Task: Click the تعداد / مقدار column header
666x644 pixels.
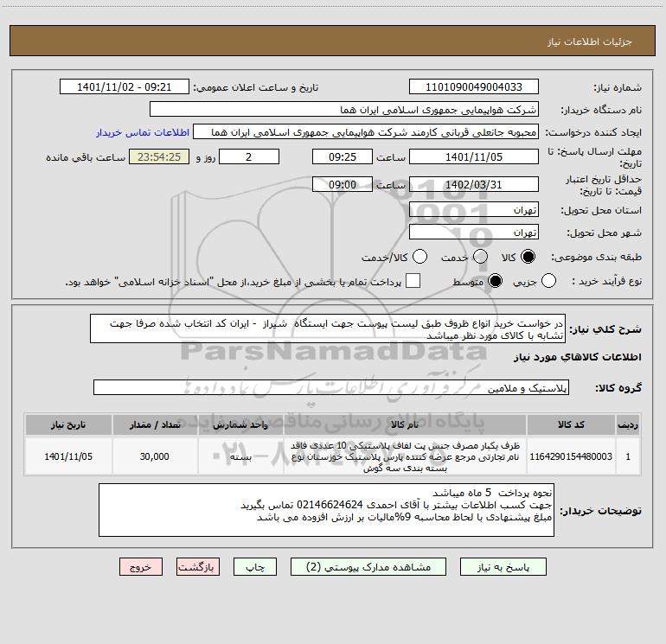Action: [155, 424]
